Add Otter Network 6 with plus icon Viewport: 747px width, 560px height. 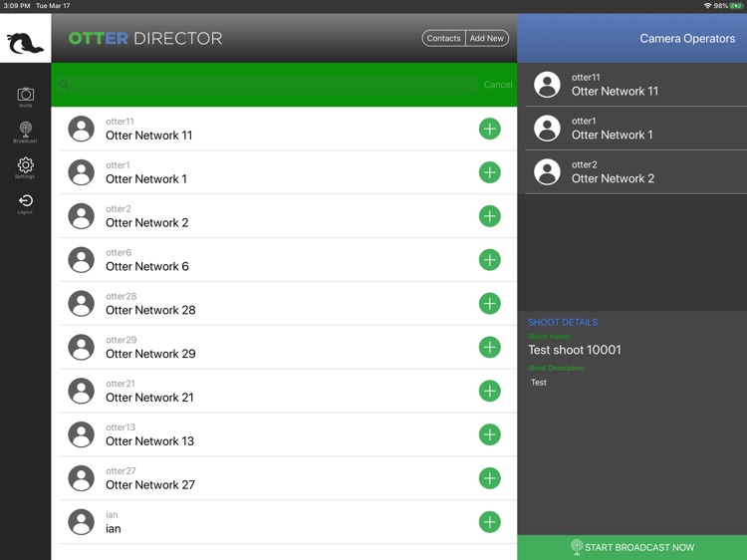(489, 260)
